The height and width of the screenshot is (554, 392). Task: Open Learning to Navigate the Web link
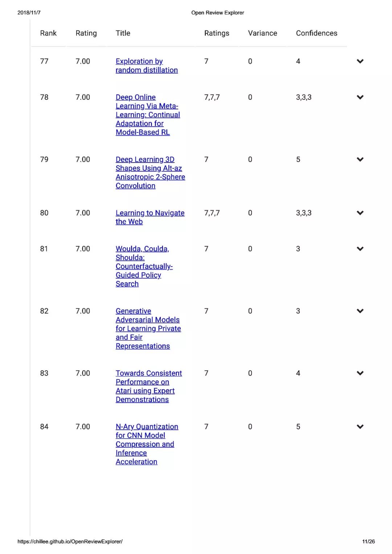pyautogui.click(x=150, y=217)
